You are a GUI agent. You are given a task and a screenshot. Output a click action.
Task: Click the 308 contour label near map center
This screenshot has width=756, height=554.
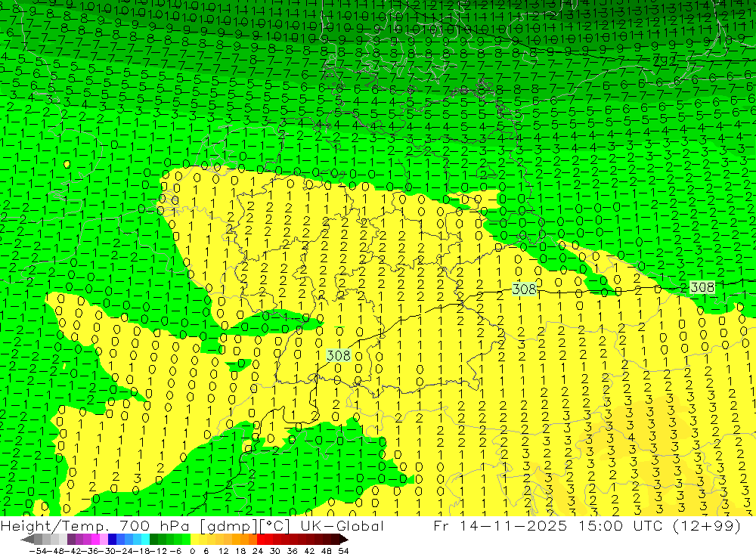point(524,289)
